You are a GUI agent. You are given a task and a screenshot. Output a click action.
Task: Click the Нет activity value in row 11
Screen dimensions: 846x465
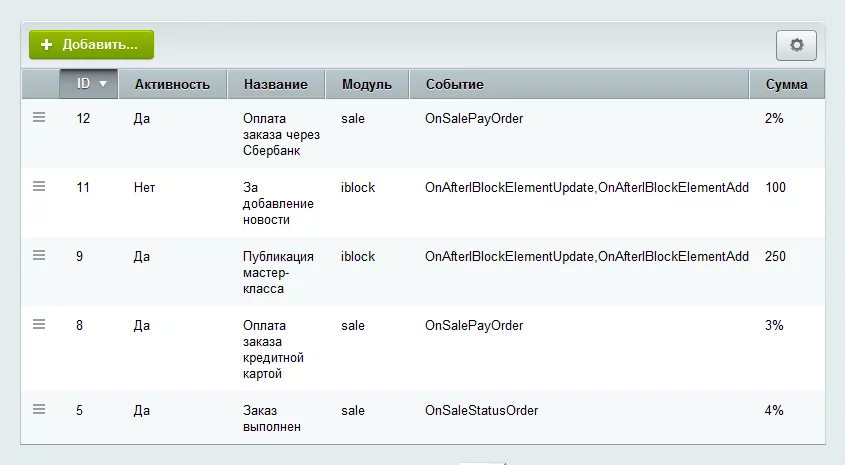pos(144,187)
